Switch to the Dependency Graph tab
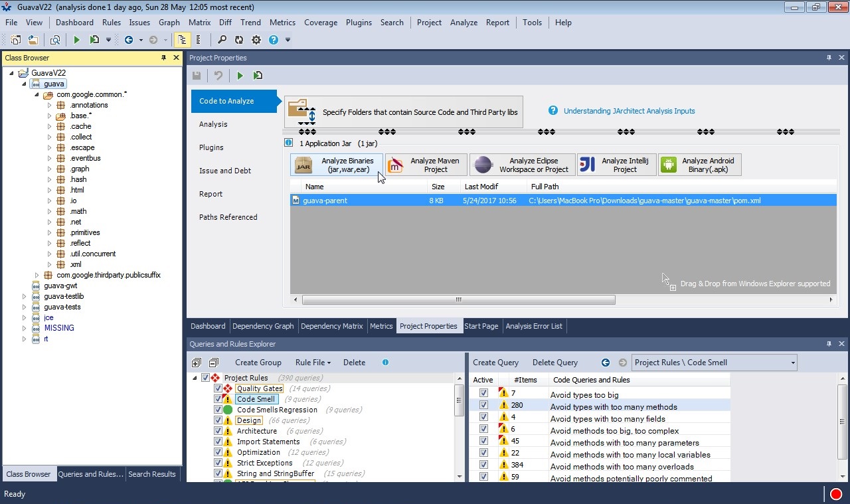The width and height of the screenshot is (850, 504). [x=263, y=326]
